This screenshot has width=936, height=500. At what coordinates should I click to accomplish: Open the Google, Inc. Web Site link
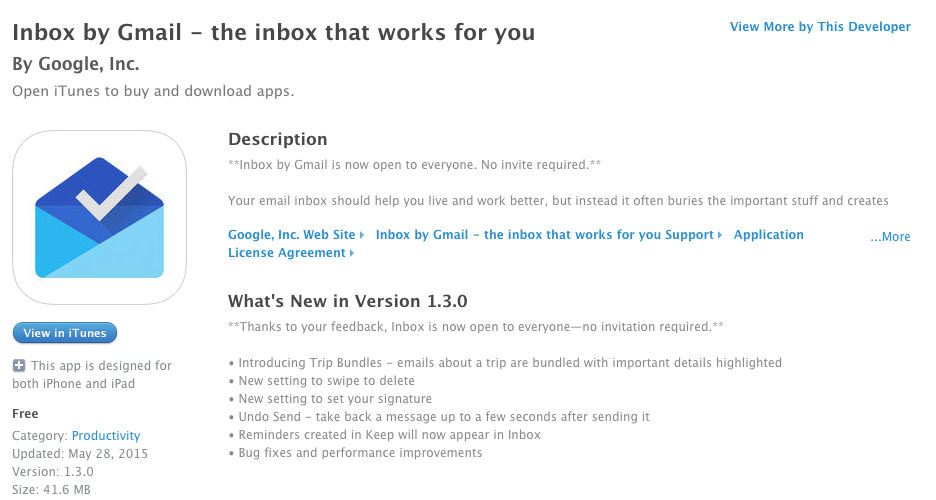tap(291, 235)
